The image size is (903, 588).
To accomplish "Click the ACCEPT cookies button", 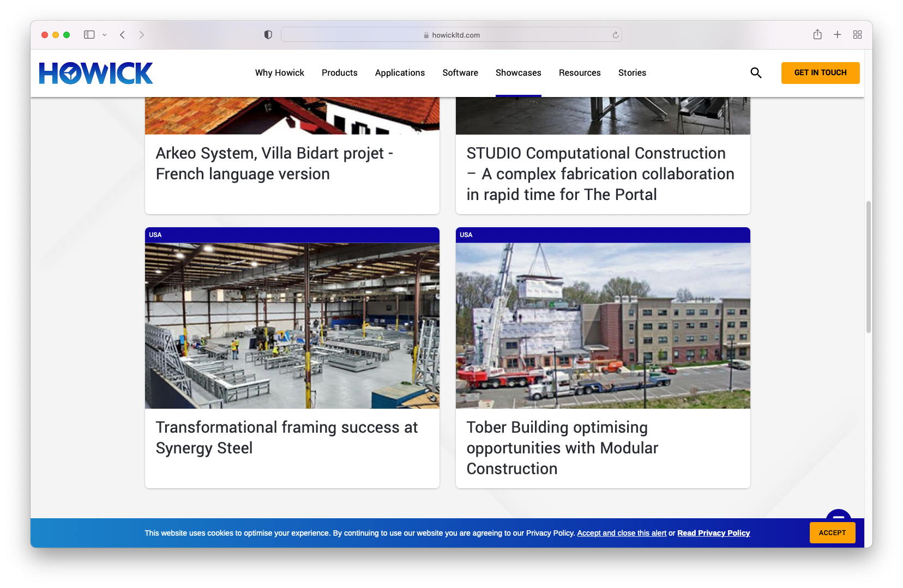I will coord(832,533).
